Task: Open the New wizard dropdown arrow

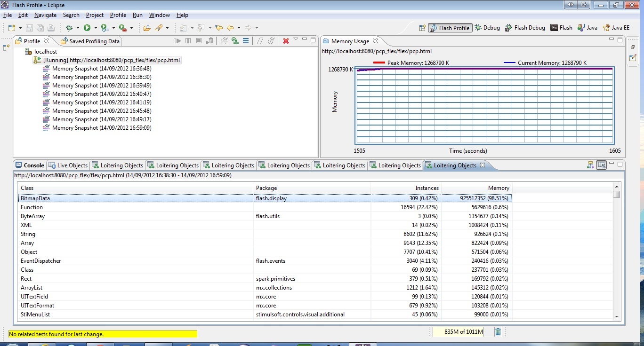Action: tap(20, 28)
